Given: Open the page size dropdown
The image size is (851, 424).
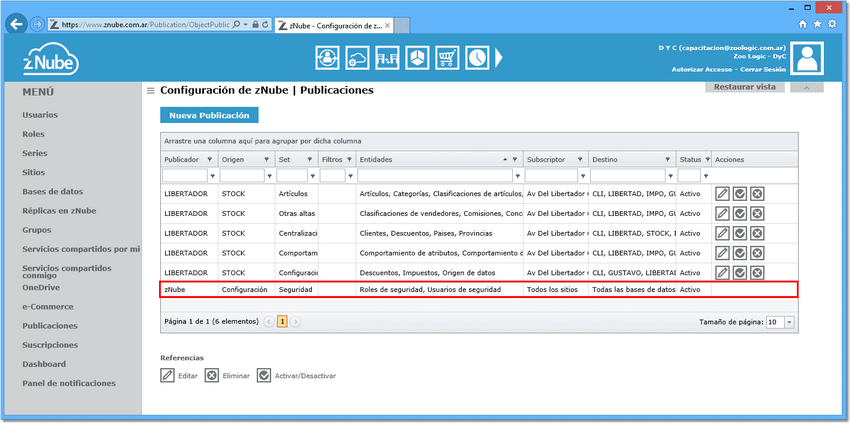Looking at the screenshot, I should [x=789, y=322].
